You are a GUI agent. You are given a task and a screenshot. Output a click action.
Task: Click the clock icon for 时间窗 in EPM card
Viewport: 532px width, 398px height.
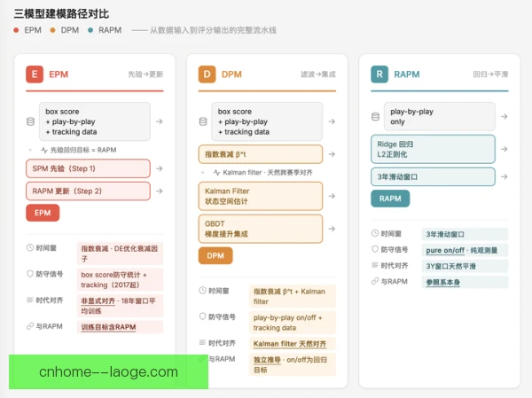click(30, 247)
